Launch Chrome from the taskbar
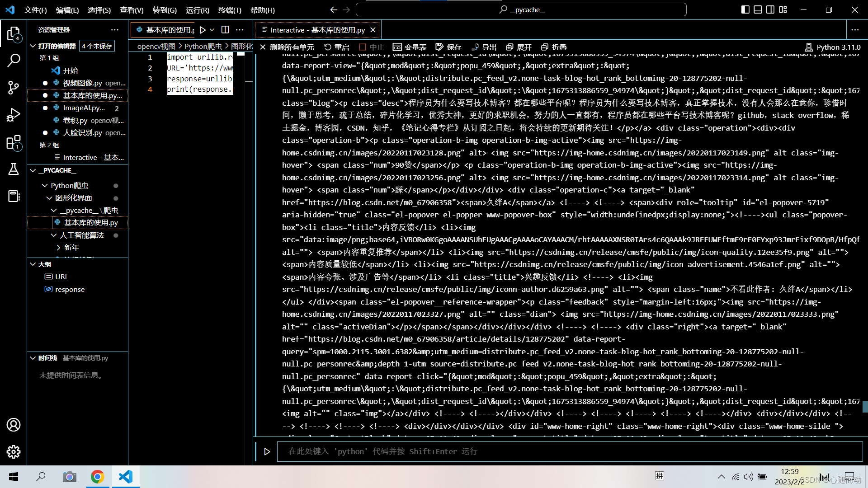The width and height of the screenshot is (868, 488). pos(97,477)
